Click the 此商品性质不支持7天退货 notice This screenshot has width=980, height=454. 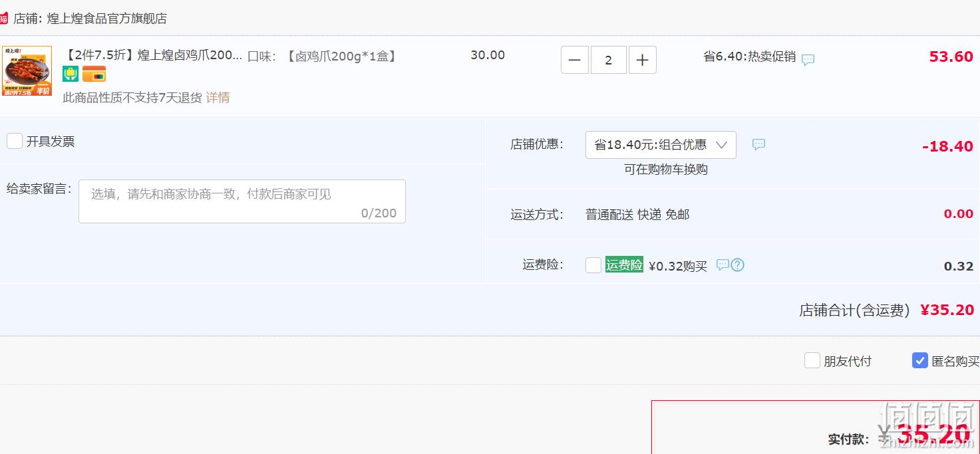[132, 98]
